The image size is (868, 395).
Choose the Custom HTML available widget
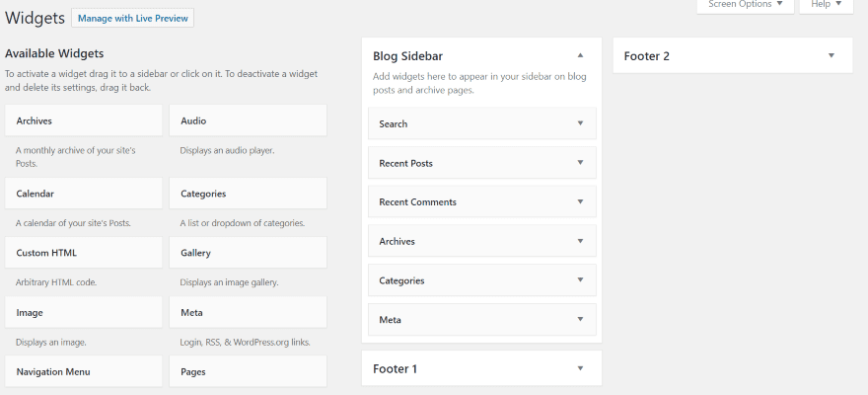pos(83,253)
